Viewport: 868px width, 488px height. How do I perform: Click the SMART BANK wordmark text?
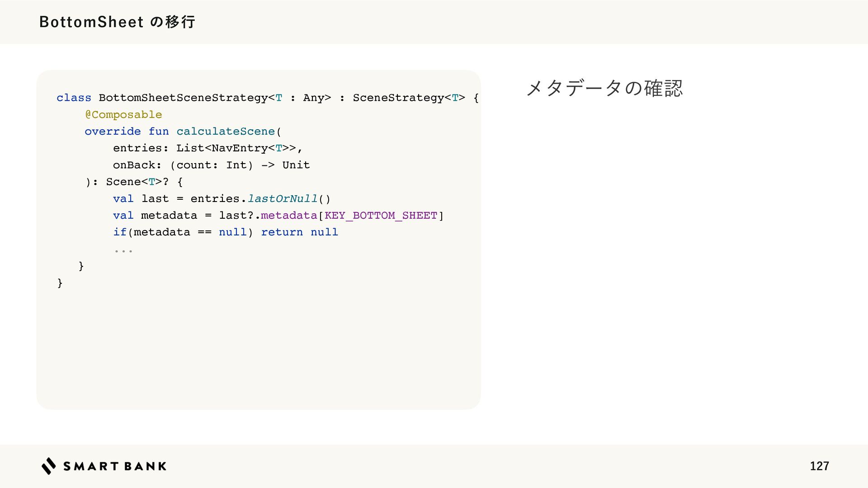pyautogui.click(x=115, y=466)
